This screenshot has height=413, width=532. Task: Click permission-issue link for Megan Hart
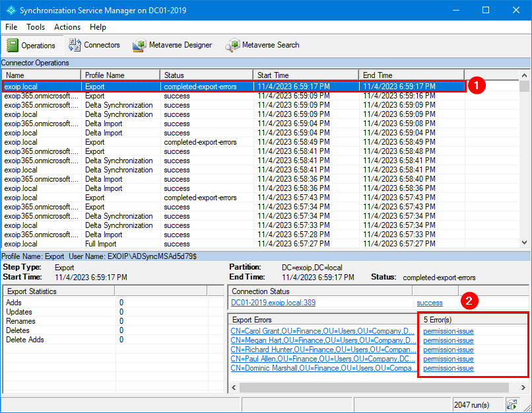click(x=448, y=340)
